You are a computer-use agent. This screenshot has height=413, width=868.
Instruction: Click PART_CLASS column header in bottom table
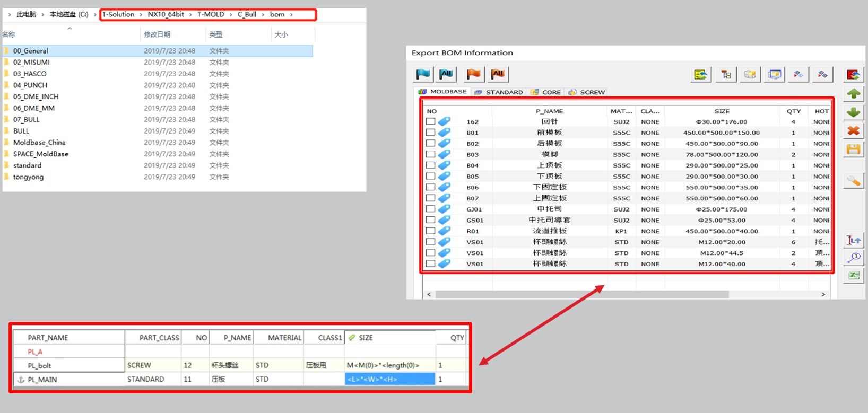tap(153, 338)
